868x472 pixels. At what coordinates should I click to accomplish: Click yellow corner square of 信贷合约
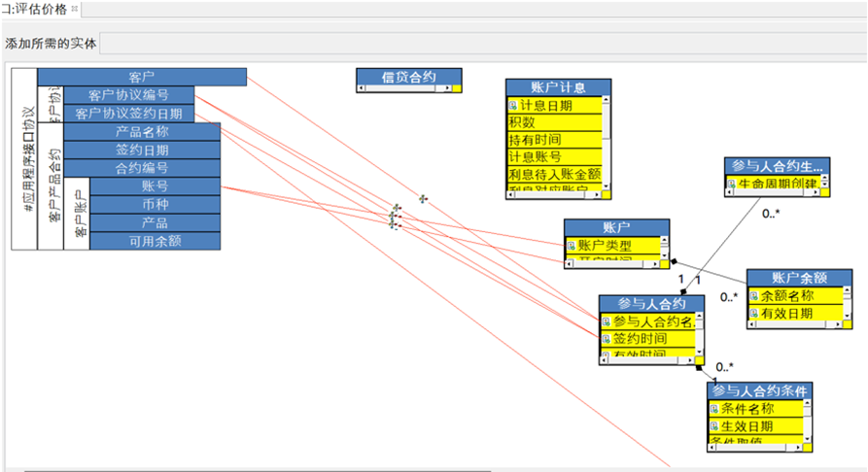coord(456,88)
